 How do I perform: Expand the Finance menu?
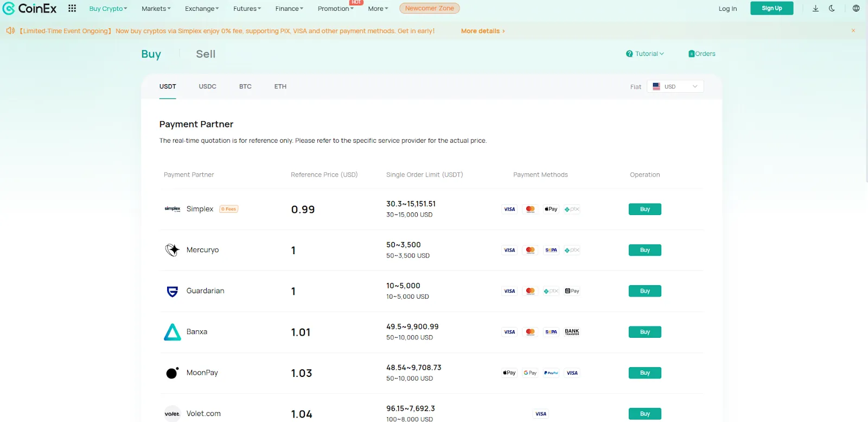(289, 9)
